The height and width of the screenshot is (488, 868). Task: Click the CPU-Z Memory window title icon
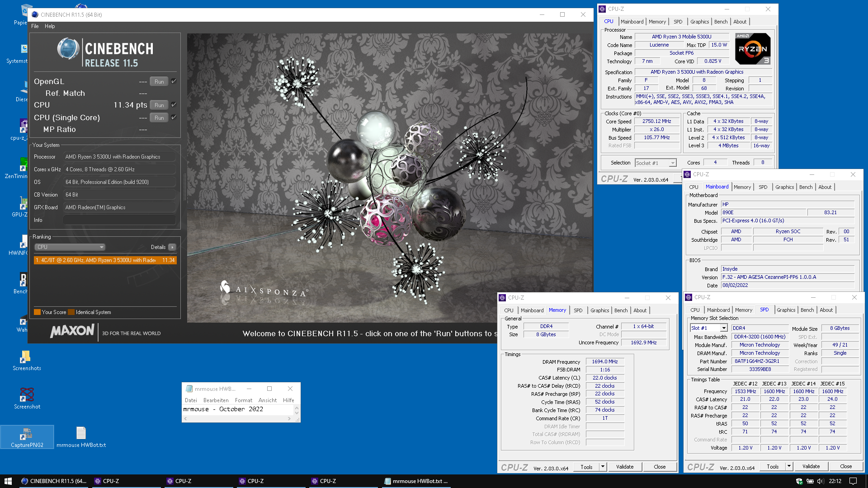pyautogui.click(x=502, y=298)
